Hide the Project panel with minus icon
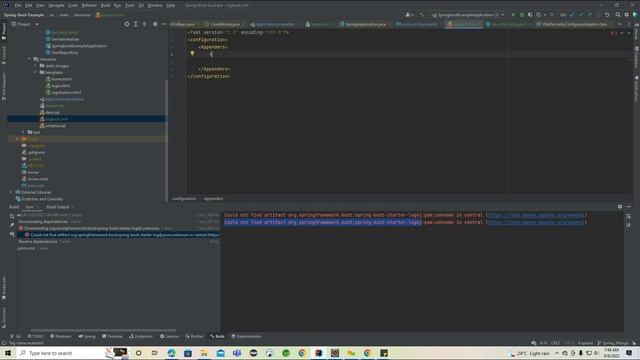Image resolution: width=640 pixels, height=360 pixels. (164, 24)
